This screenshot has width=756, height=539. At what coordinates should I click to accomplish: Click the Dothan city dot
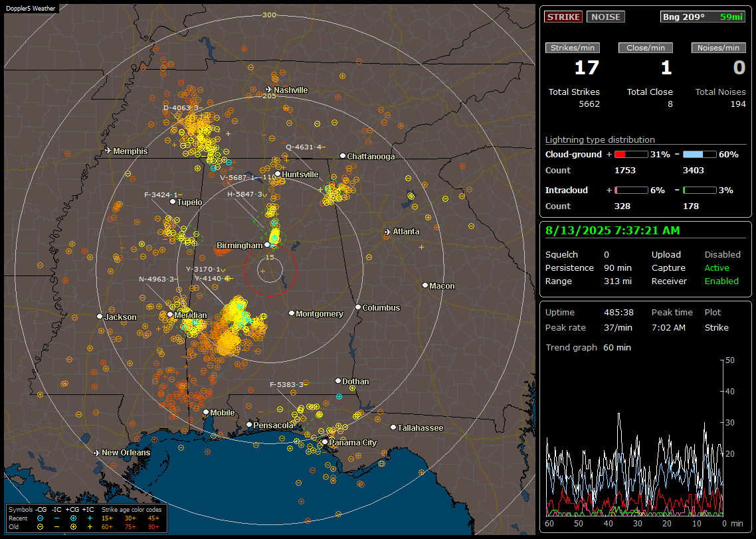pyautogui.click(x=338, y=381)
